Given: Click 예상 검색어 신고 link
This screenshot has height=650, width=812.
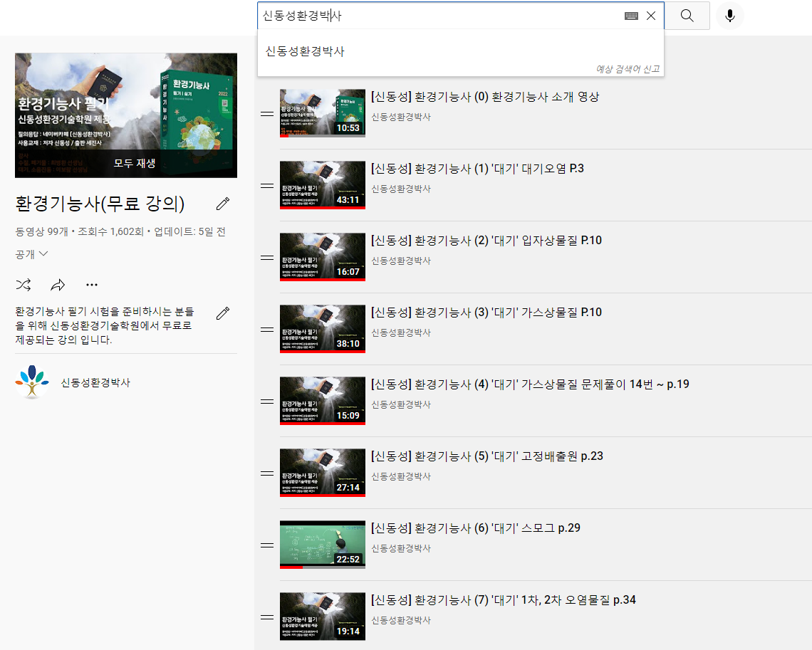Looking at the screenshot, I should pyautogui.click(x=628, y=69).
